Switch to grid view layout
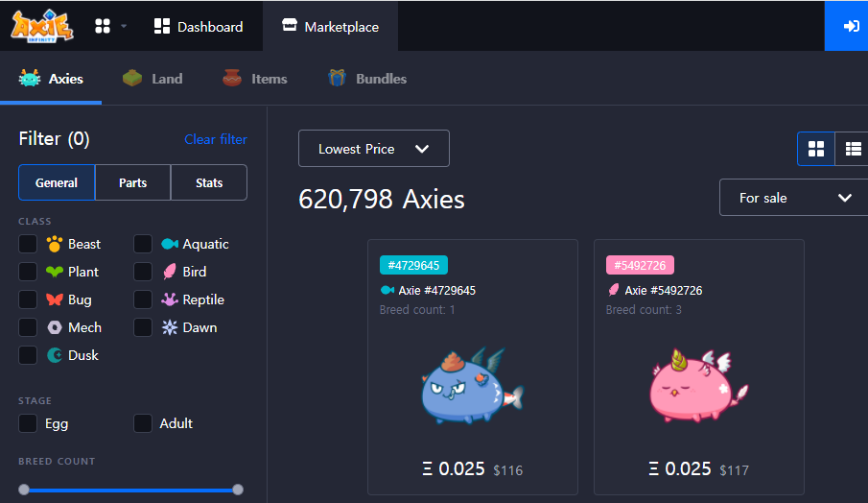The image size is (868, 503). click(816, 149)
